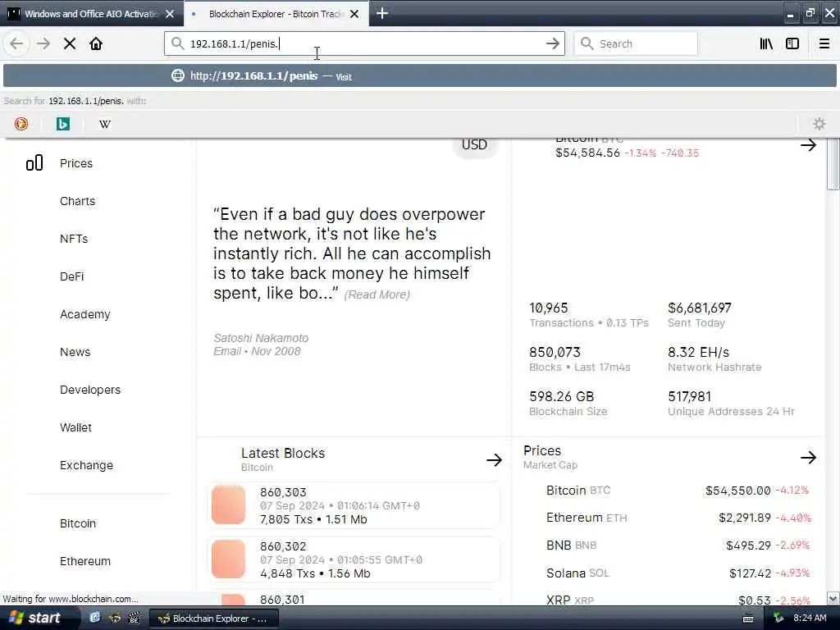840x630 pixels.
Task: Click the $6,681,697 Sent Today stat
Action: point(700,315)
